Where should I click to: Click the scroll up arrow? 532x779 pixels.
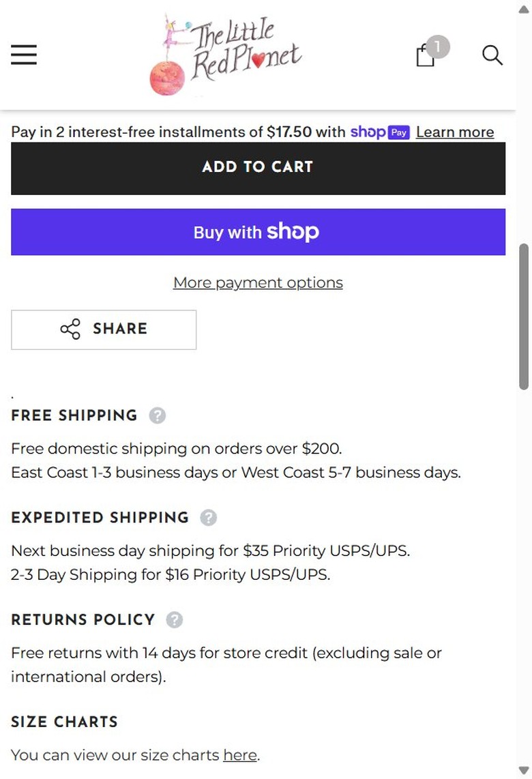(x=524, y=10)
